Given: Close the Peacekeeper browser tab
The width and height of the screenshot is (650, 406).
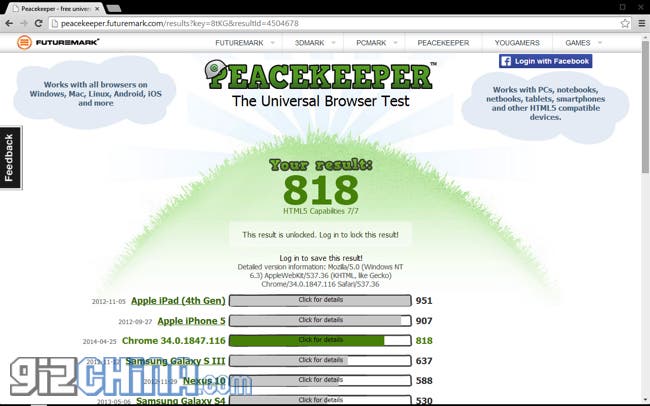Looking at the screenshot, I should point(97,8).
